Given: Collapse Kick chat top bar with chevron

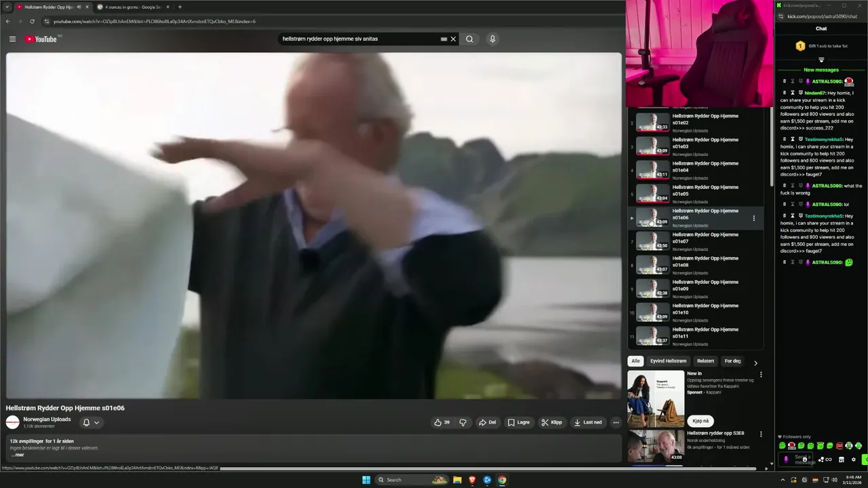Looking at the screenshot, I should [x=821, y=60].
